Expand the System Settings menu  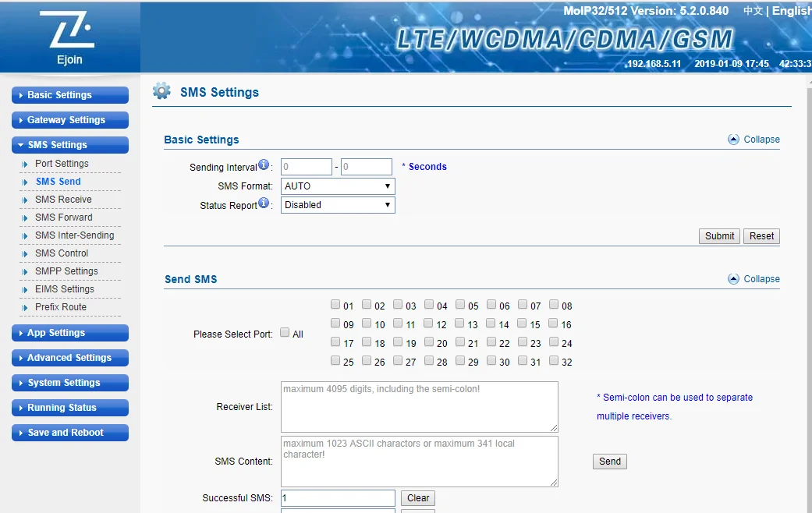pyautogui.click(x=70, y=383)
